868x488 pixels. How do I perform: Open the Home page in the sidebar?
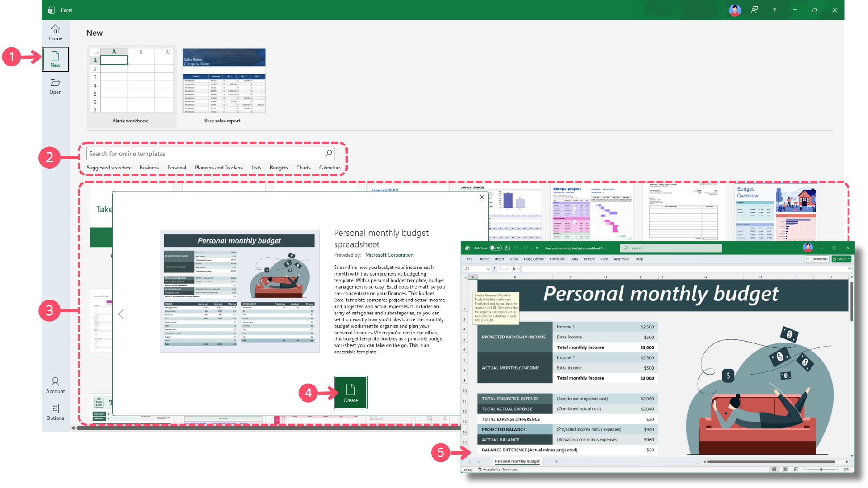(x=55, y=33)
